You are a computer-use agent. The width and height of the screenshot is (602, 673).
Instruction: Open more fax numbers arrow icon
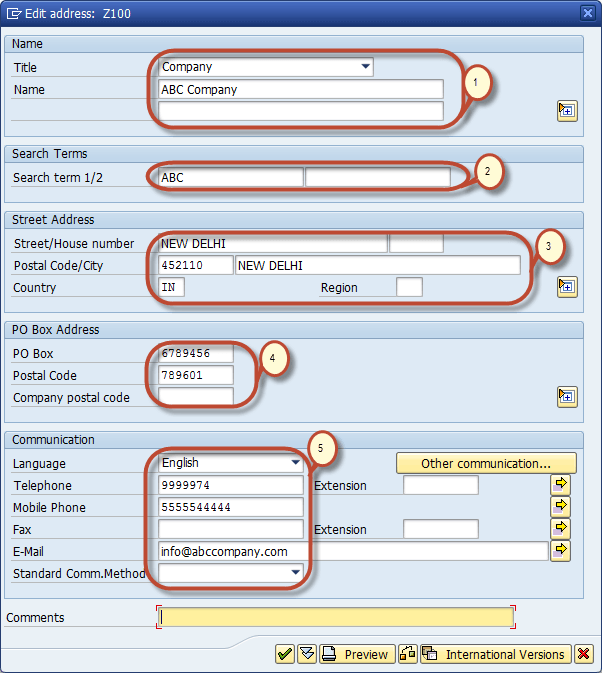[x=561, y=529]
